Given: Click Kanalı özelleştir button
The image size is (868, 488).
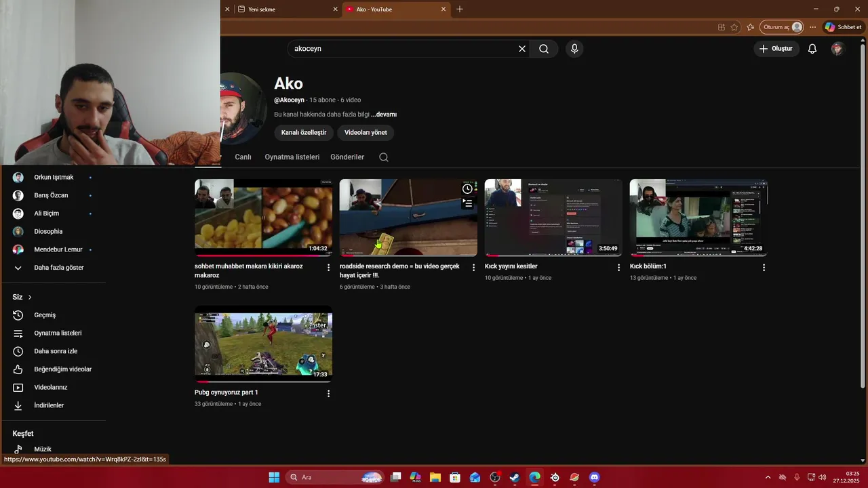Looking at the screenshot, I should click(304, 133).
